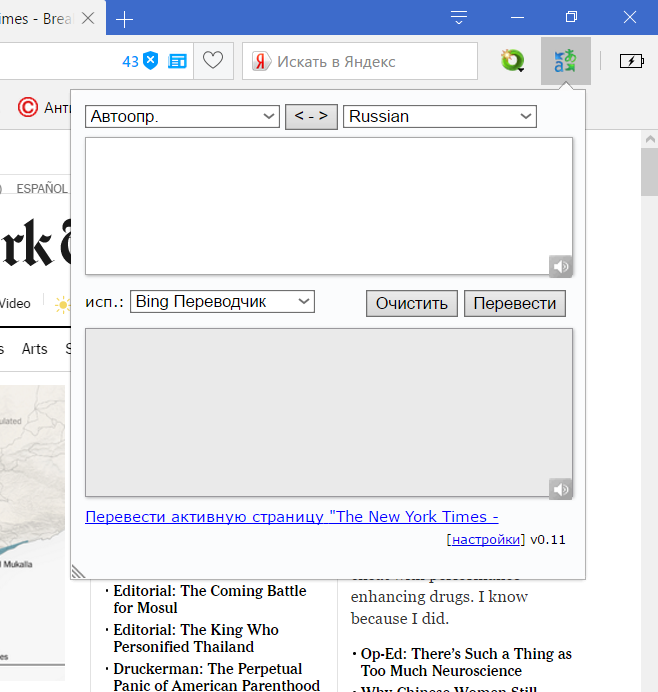This screenshot has width=658, height=692.
Task: Open the target language dropdown Russian
Action: coord(440,117)
